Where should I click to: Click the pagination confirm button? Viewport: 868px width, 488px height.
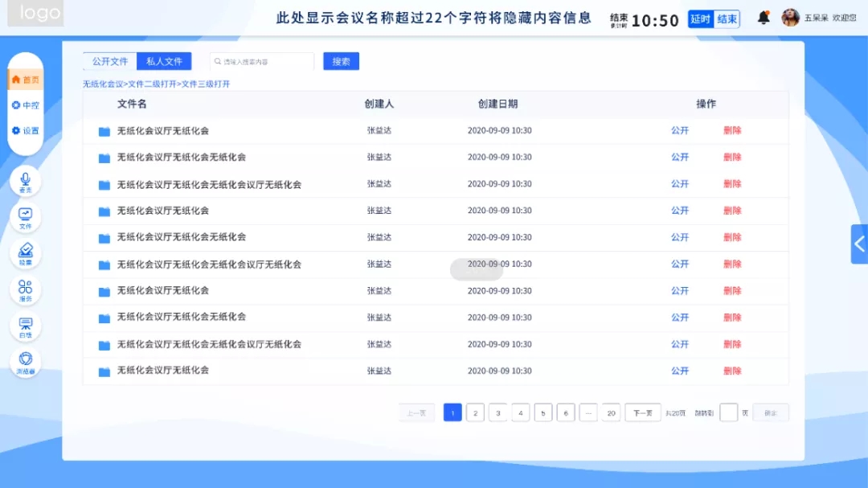[771, 412]
